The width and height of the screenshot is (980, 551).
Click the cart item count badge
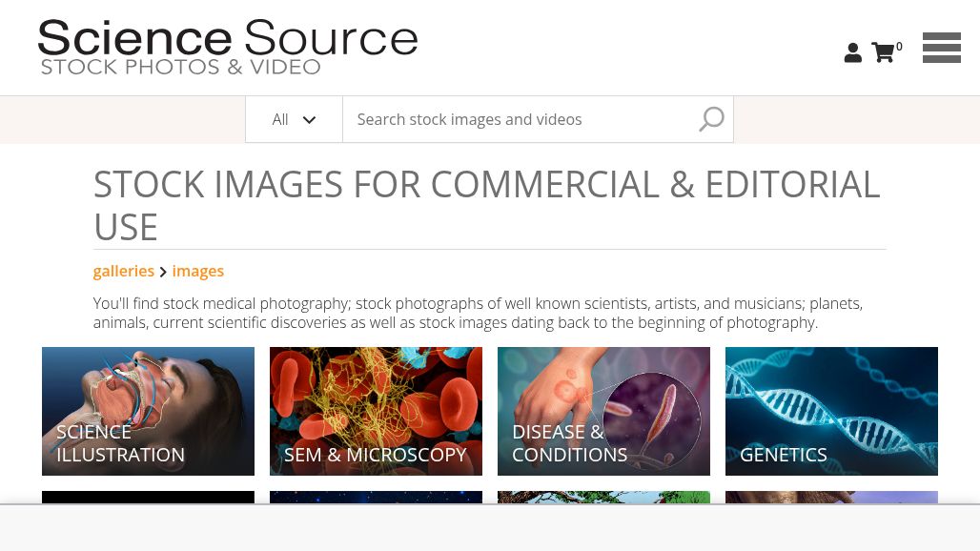coord(899,46)
